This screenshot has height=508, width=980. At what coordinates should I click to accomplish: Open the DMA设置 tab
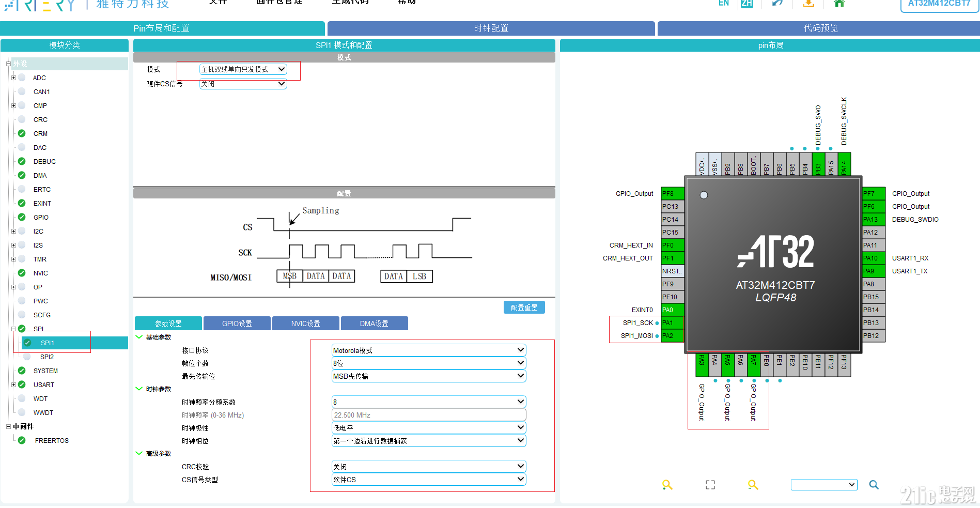click(375, 324)
